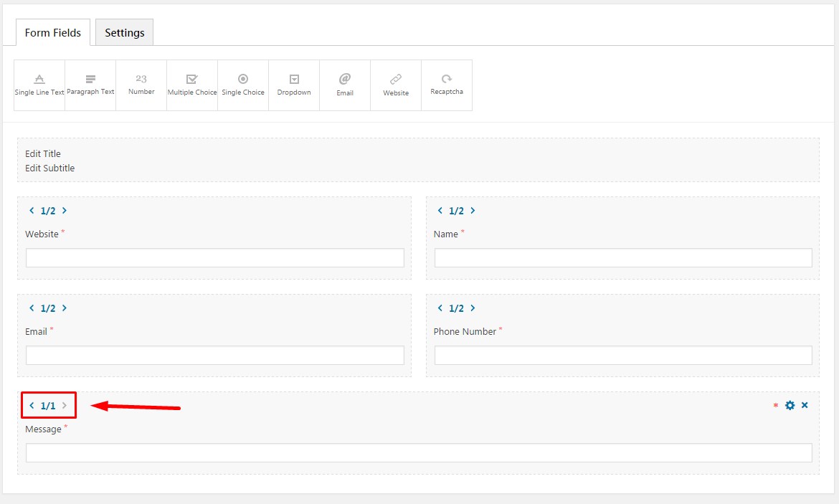839x504 pixels.
Task: Click Edit Title text
Action: (x=43, y=153)
